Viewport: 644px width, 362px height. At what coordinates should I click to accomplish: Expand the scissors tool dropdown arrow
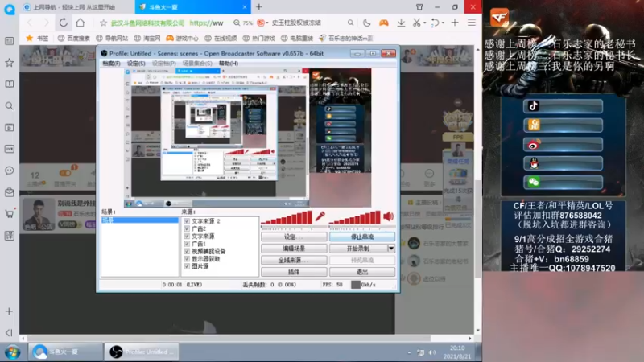[425, 23]
